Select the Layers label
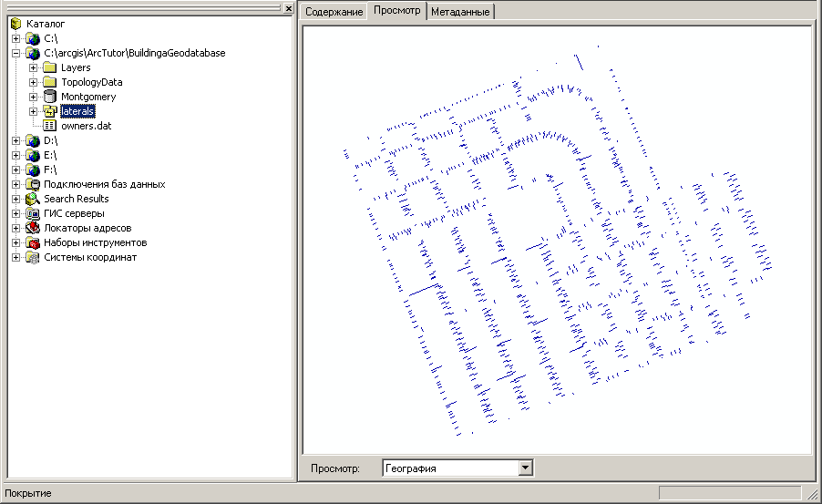This screenshot has height=504, width=822. pos(76,67)
